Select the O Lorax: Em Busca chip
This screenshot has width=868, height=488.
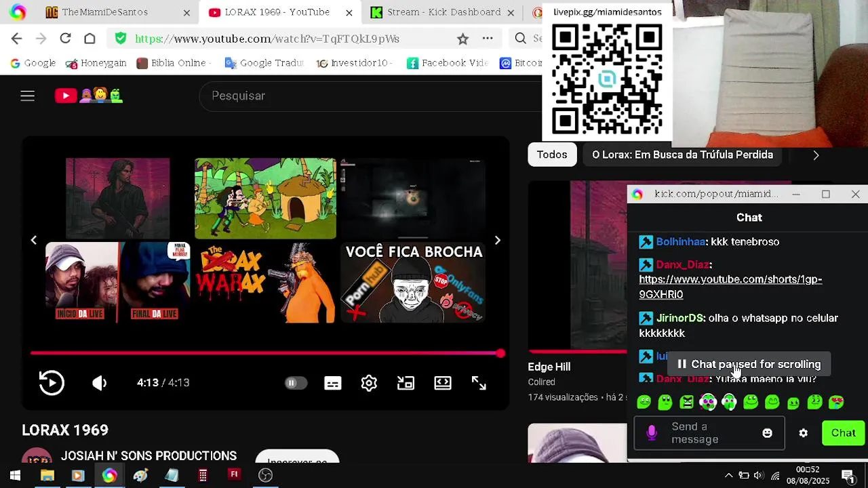click(682, 155)
